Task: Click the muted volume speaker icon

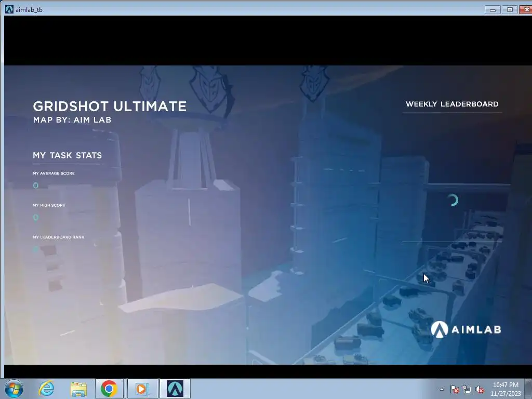Action: click(x=480, y=389)
